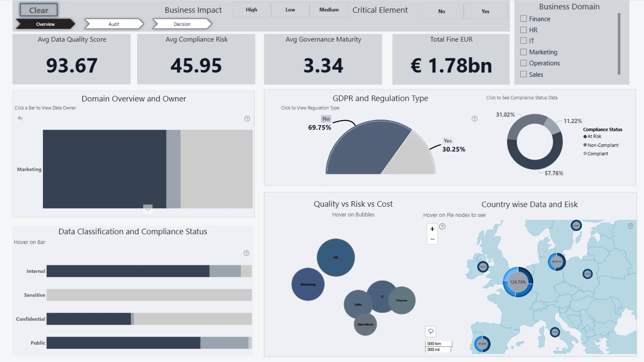Zoom in on the map

tap(432, 229)
